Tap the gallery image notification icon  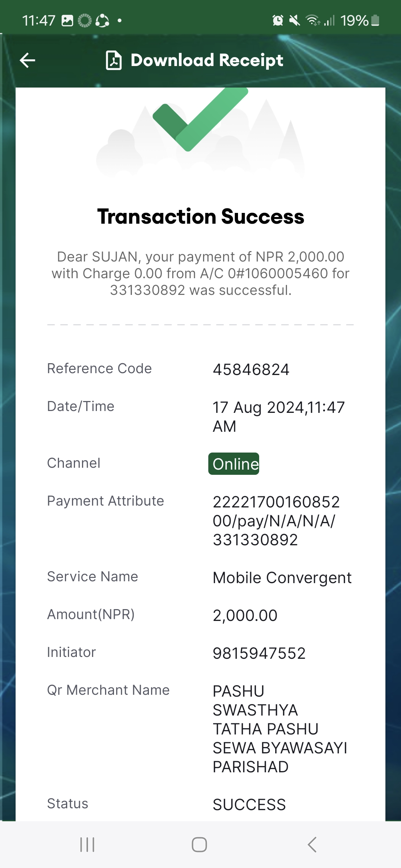tap(67, 20)
